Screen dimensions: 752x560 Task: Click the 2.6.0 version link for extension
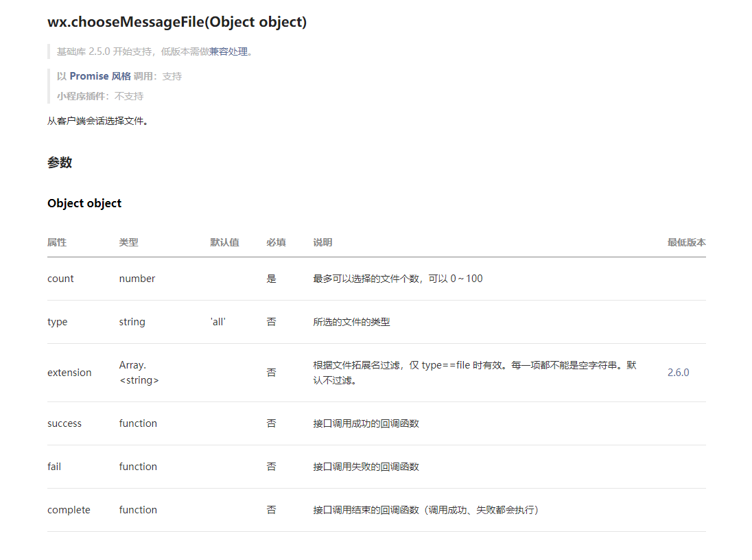[x=679, y=372]
